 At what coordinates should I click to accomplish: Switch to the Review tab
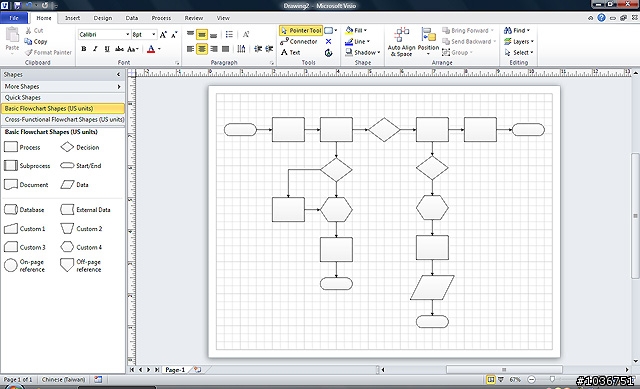(193, 18)
